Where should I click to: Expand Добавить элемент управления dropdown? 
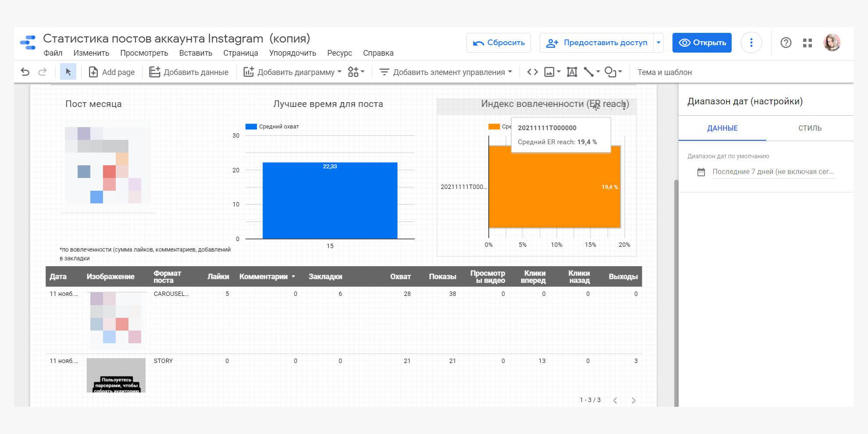point(446,72)
